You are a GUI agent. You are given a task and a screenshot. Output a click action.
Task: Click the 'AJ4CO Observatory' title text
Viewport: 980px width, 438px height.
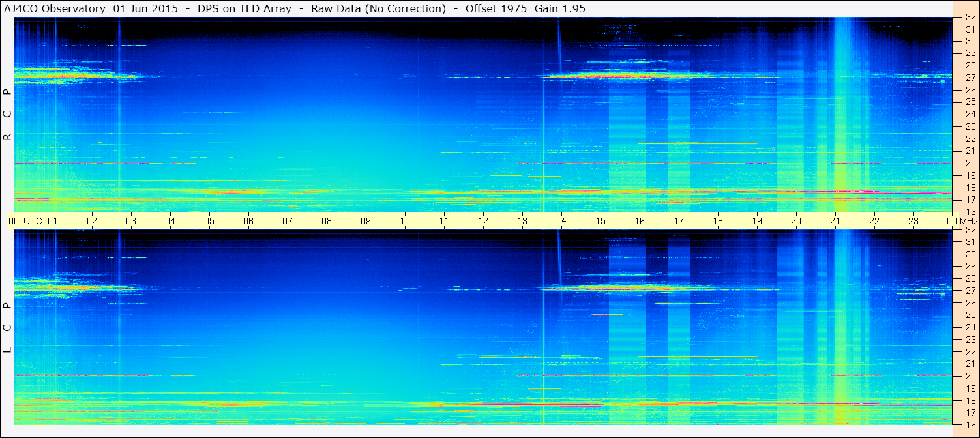55,8
